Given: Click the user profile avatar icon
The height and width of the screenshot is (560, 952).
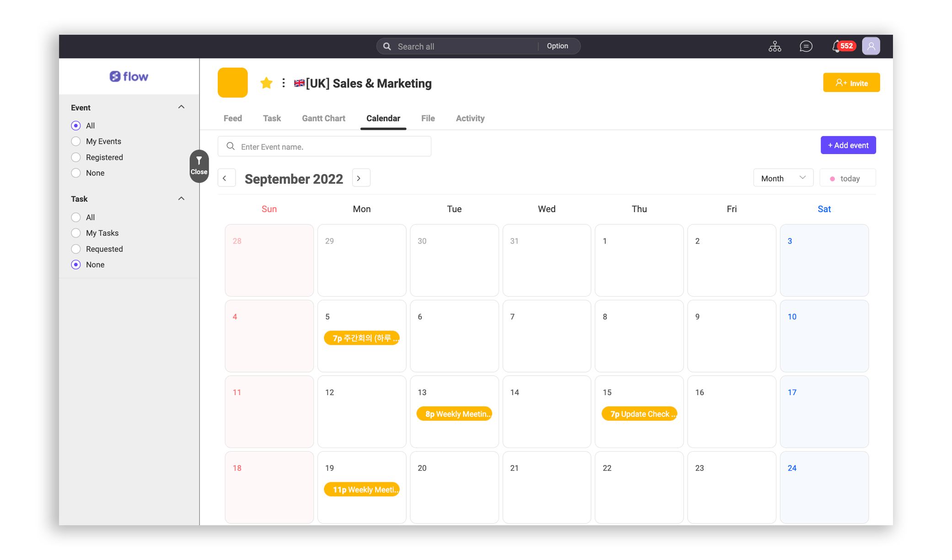Looking at the screenshot, I should pos(872,46).
